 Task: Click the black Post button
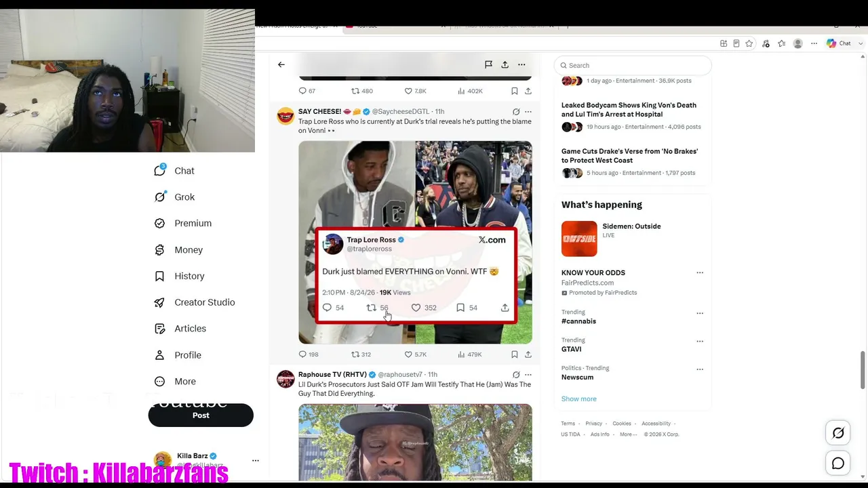[x=201, y=415]
